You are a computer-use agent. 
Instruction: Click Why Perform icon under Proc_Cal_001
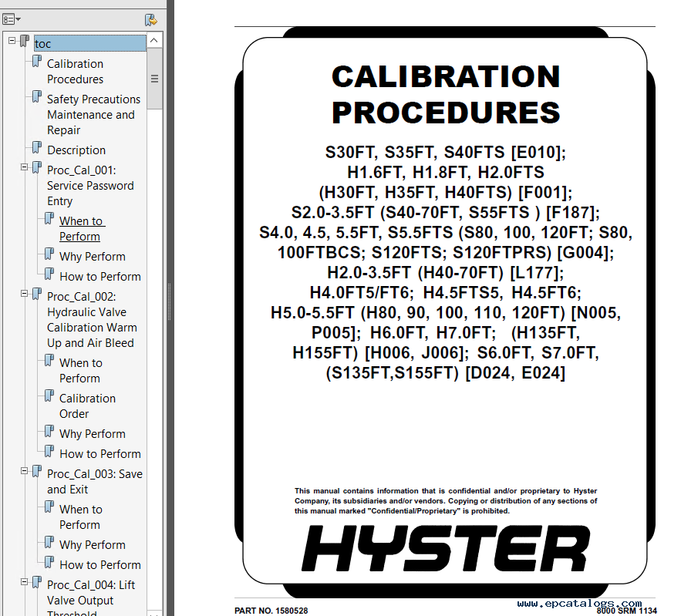pyautogui.click(x=49, y=254)
